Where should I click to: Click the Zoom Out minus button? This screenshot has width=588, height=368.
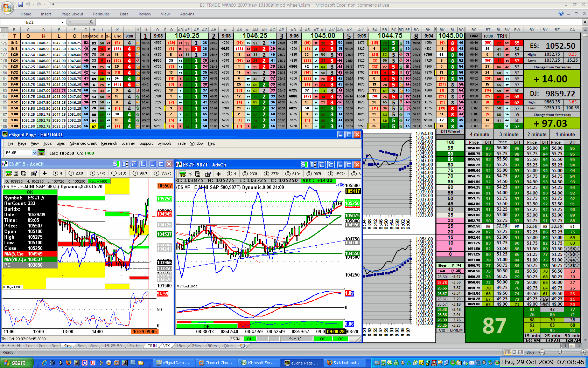pyautogui.click(x=542, y=352)
